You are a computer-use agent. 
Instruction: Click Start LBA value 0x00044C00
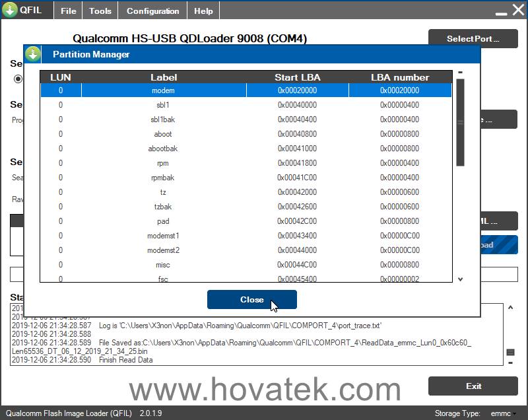297,265
